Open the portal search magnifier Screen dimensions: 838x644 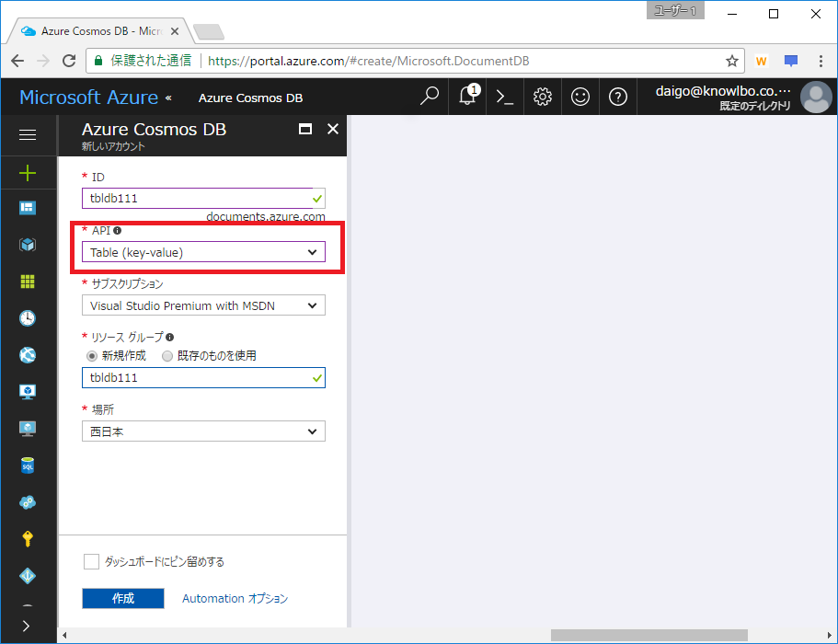tap(430, 97)
